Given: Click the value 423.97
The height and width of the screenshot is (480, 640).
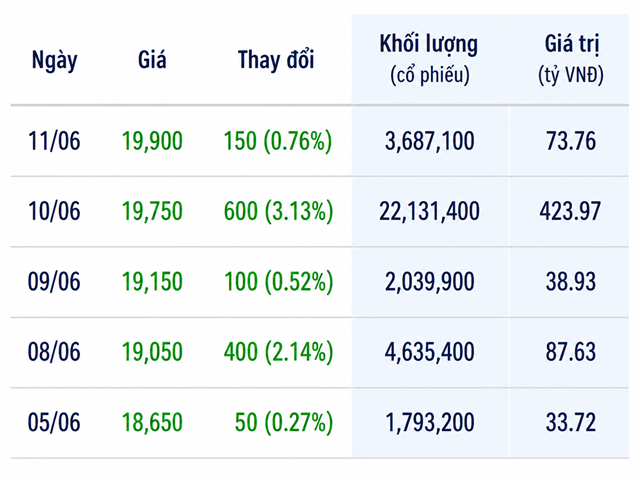Looking at the screenshot, I should pyautogui.click(x=570, y=211).
